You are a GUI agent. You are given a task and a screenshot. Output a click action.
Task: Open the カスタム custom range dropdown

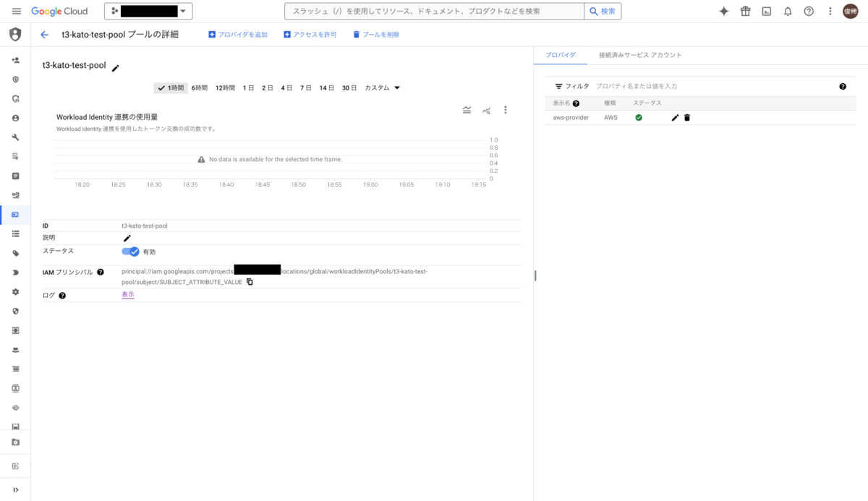tap(383, 87)
